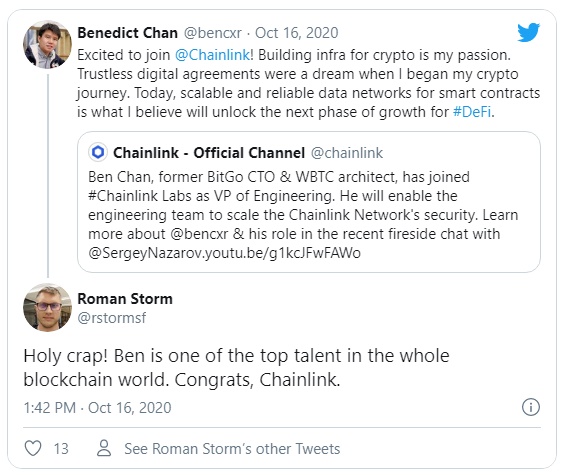Image resolution: width=566 pixels, height=475 pixels.
Task: Open the Benedict Chan name link
Action: (x=127, y=33)
